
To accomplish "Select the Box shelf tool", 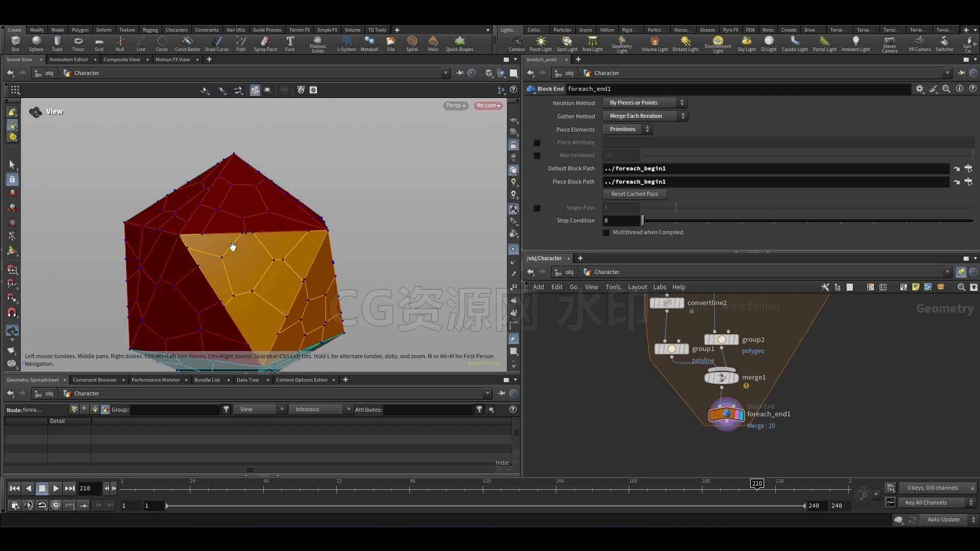I will 15,44.
